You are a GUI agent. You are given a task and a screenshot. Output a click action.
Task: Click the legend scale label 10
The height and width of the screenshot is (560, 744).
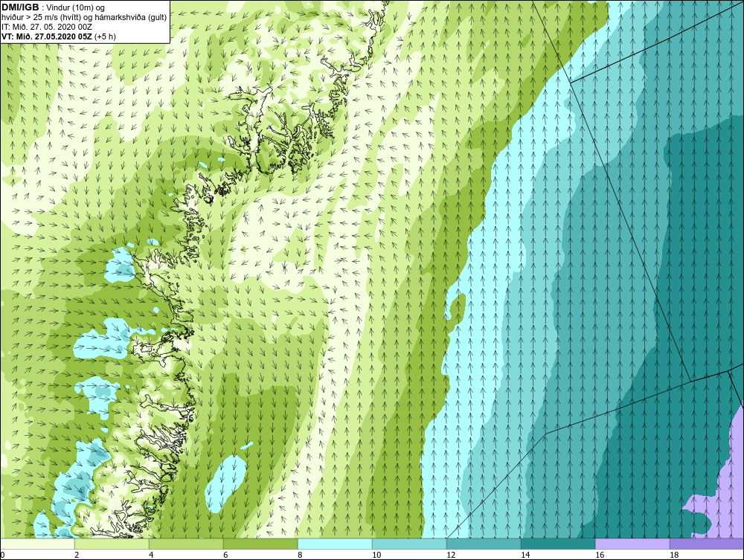pyautogui.click(x=376, y=555)
